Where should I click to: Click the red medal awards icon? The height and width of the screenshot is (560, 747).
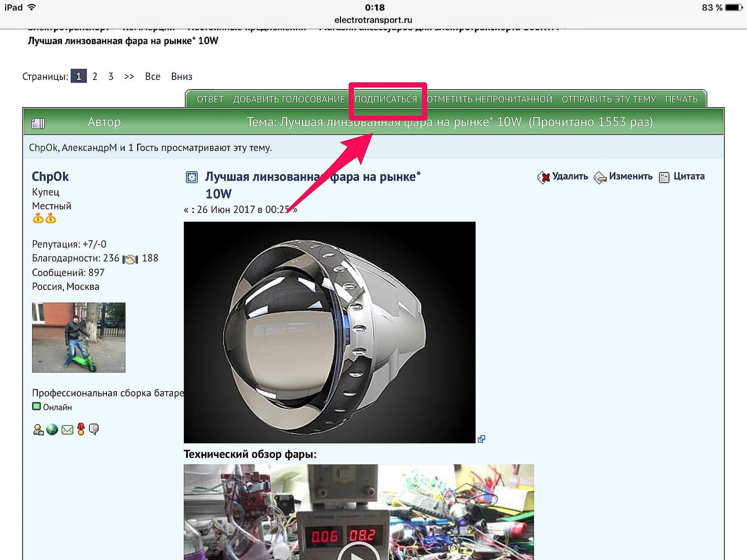81,429
